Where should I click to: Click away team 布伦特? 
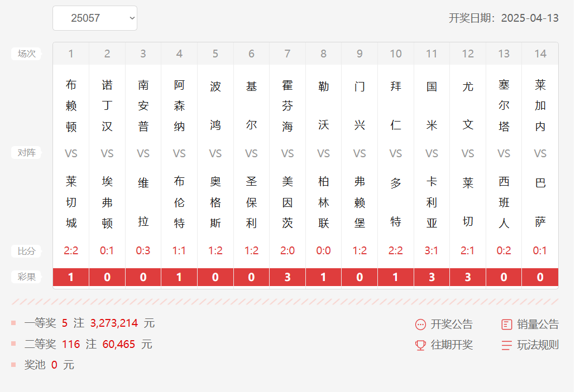point(179,202)
